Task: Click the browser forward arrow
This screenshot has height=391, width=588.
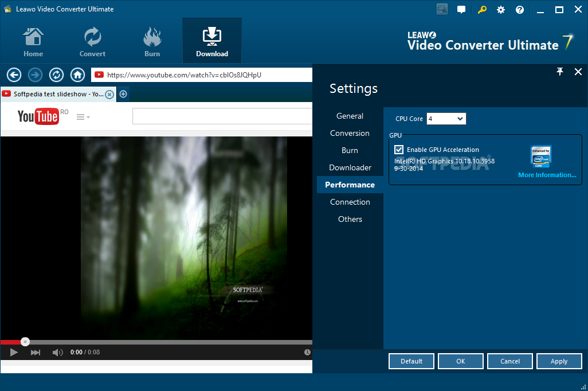Action: [36, 75]
